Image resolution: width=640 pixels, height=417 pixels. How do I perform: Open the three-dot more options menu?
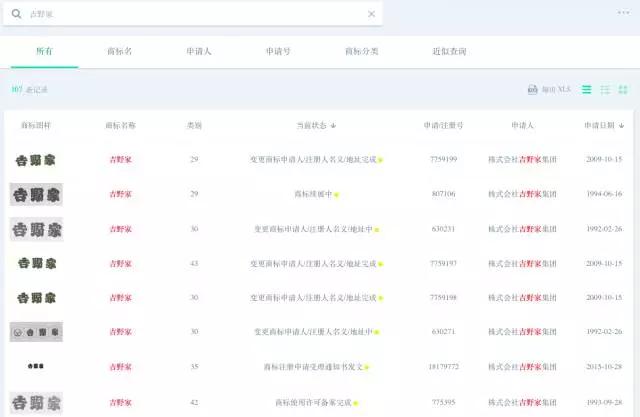pos(623,13)
